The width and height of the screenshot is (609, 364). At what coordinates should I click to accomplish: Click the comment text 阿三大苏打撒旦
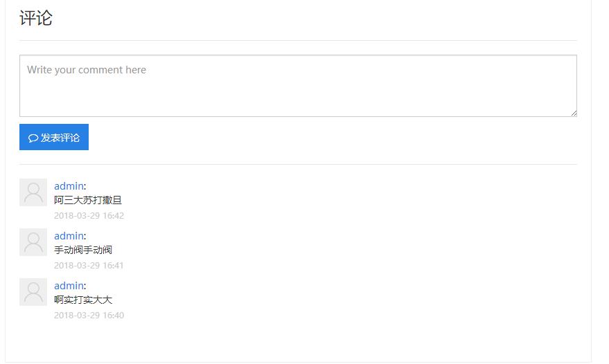pos(88,200)
